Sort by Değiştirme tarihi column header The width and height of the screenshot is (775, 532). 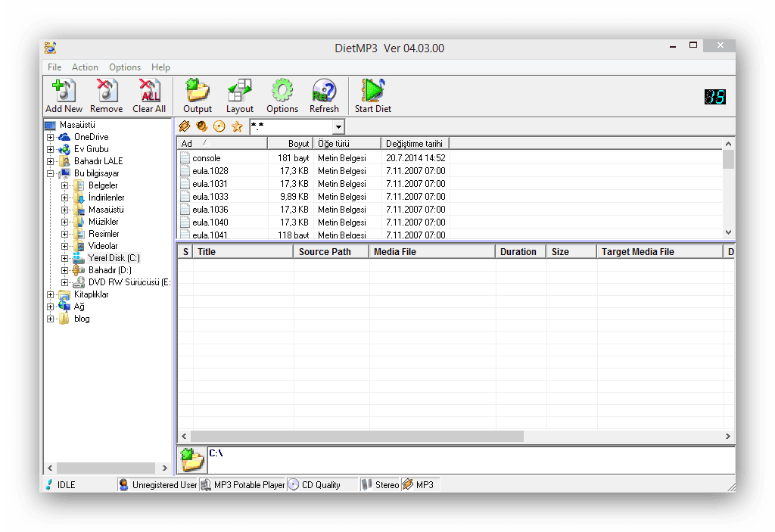tap(416, 143)
